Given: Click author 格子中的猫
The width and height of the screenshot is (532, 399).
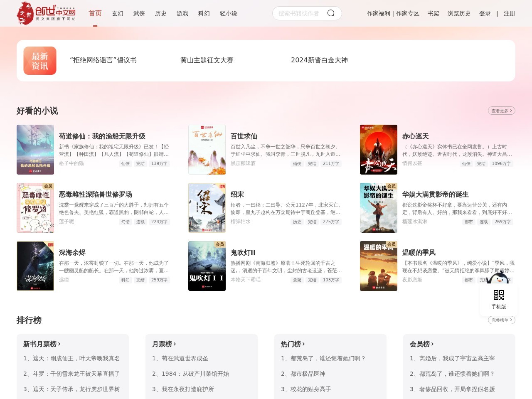Looking at the screenshot, I should pyautogui.click(x=71, y=163).
